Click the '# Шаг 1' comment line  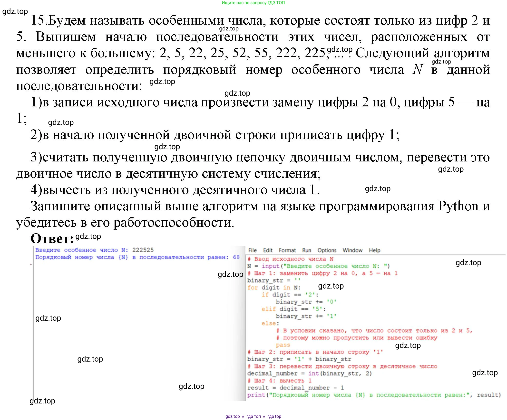click(x=322, y=273)
